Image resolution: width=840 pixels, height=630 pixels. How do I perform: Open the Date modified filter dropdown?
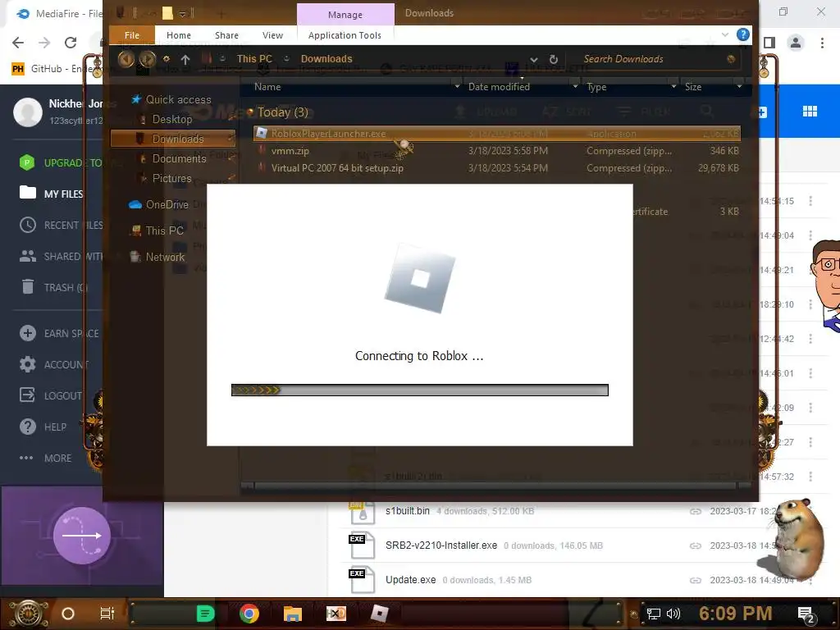(x=575, y=86)
